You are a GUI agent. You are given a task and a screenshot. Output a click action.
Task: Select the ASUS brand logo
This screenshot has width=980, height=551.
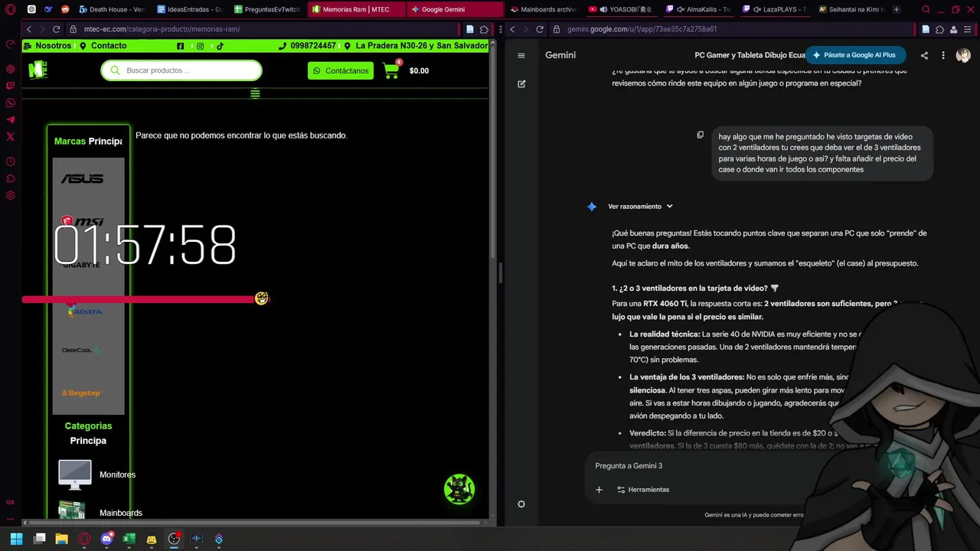(x=82, y=178)
